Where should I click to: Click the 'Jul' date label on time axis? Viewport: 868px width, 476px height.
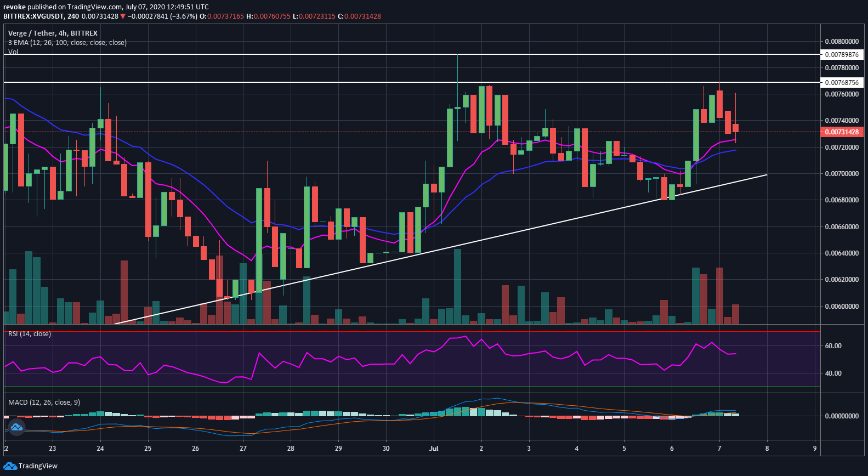(434, 449)
